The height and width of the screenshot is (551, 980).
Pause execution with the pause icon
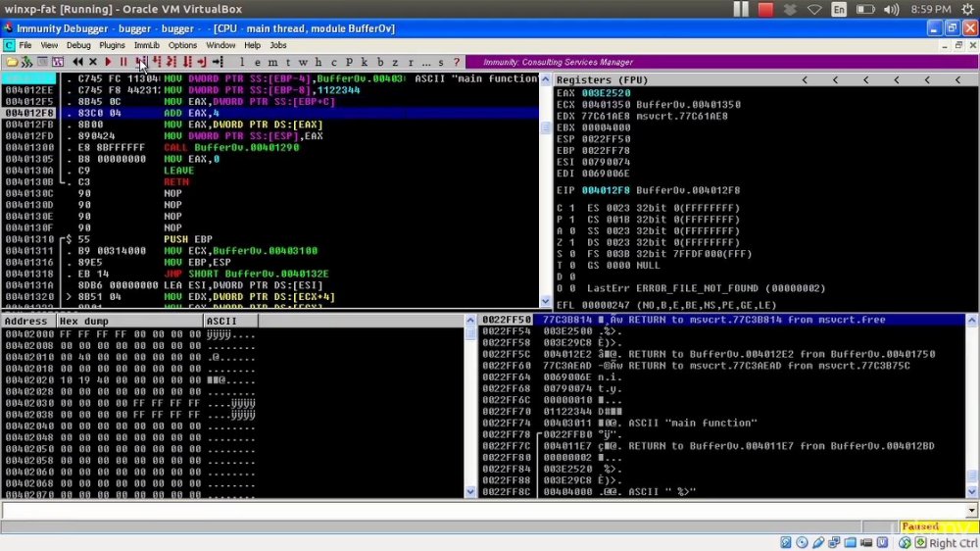[123, 62]
